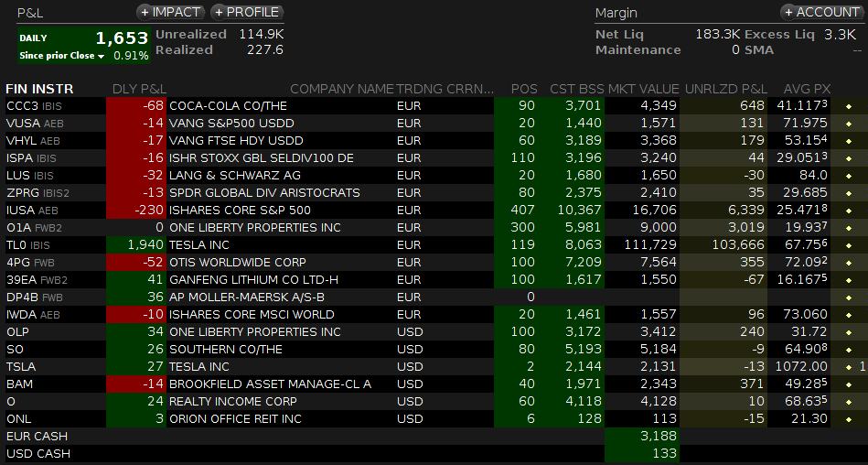Sort by the UNRLZD P&L column header

(725, 89)
